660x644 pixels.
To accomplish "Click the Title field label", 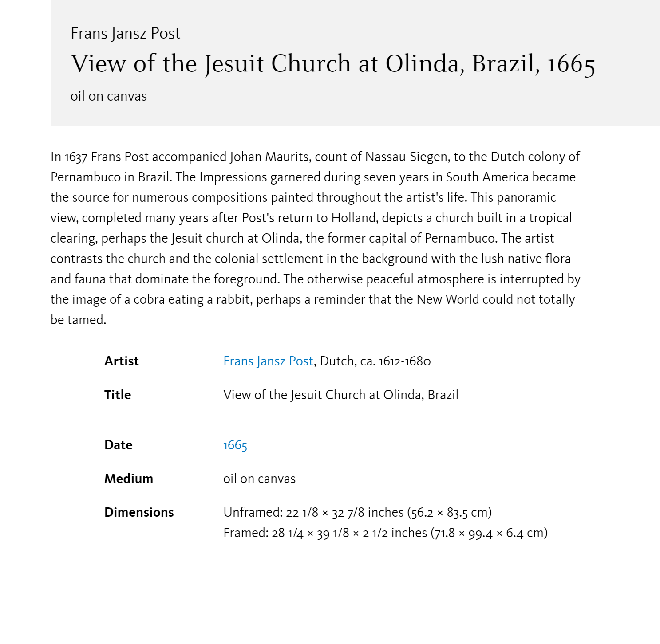I will (x=118, y=395).
